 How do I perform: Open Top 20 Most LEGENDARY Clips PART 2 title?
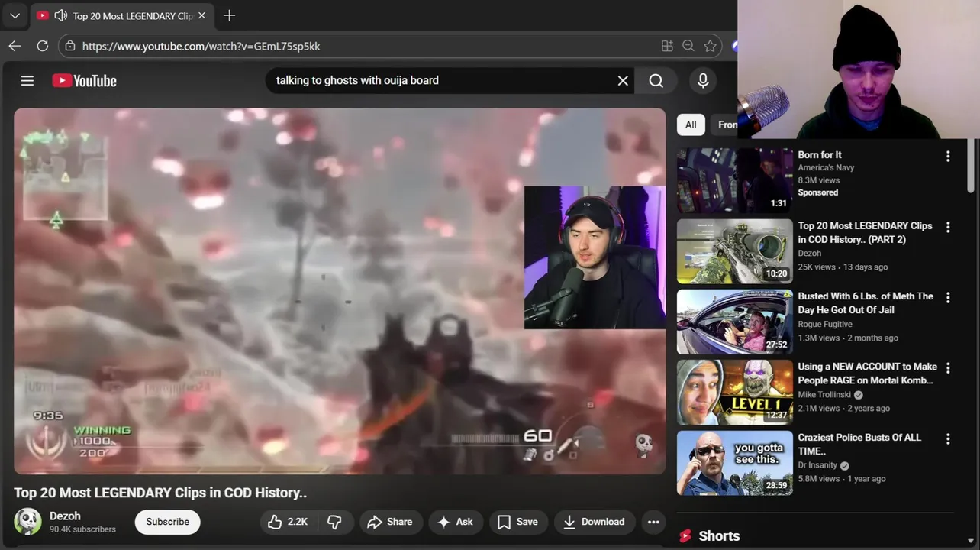pyautogui.click(x=865, y=232)
